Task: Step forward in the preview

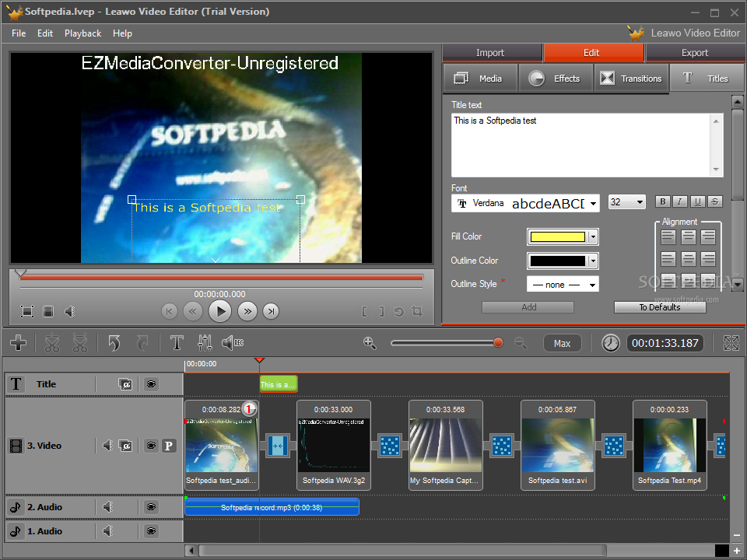Action: pos(247,311)
